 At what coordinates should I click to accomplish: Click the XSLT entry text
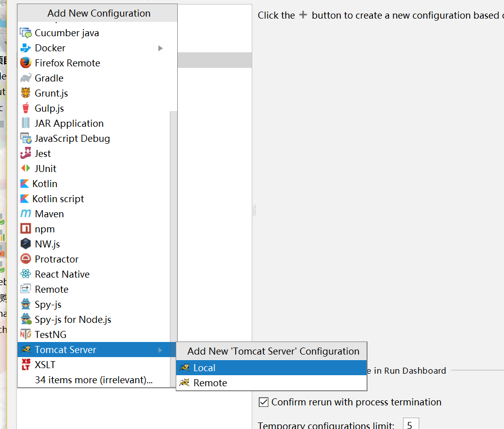45,365
